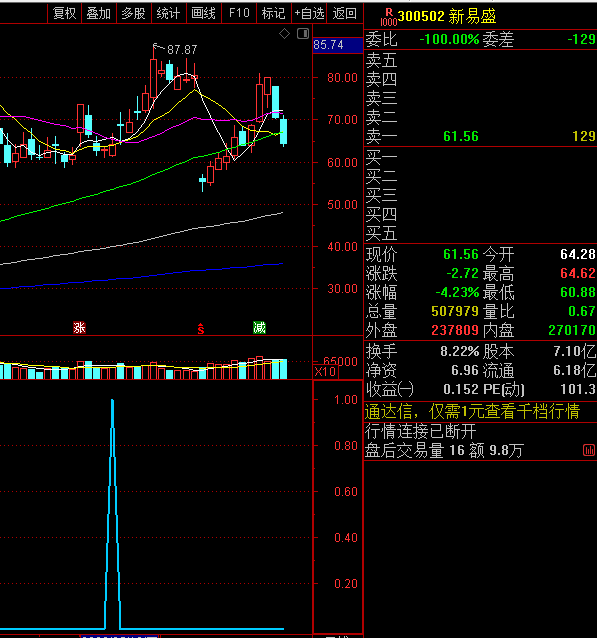The image size is (597, 638).
Task: Select the 卖一 price 61.56
Action: click(x=461, y=136)
